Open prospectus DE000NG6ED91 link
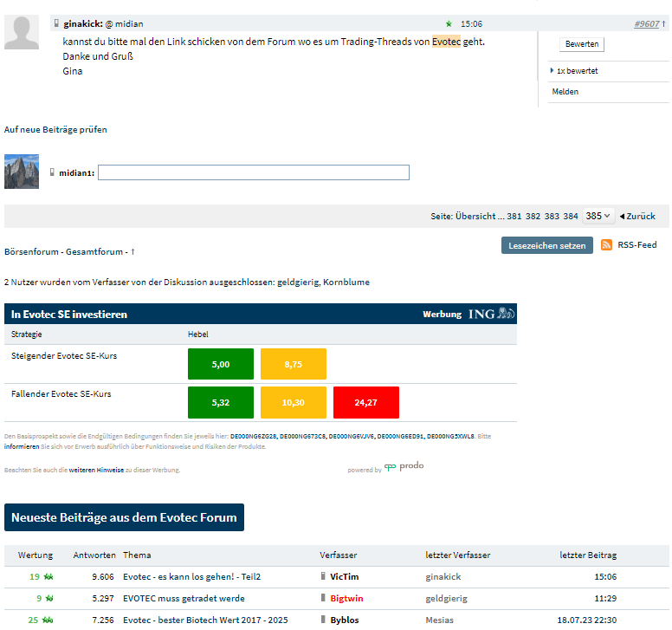The image size is (672, 630). coord(400,436)
